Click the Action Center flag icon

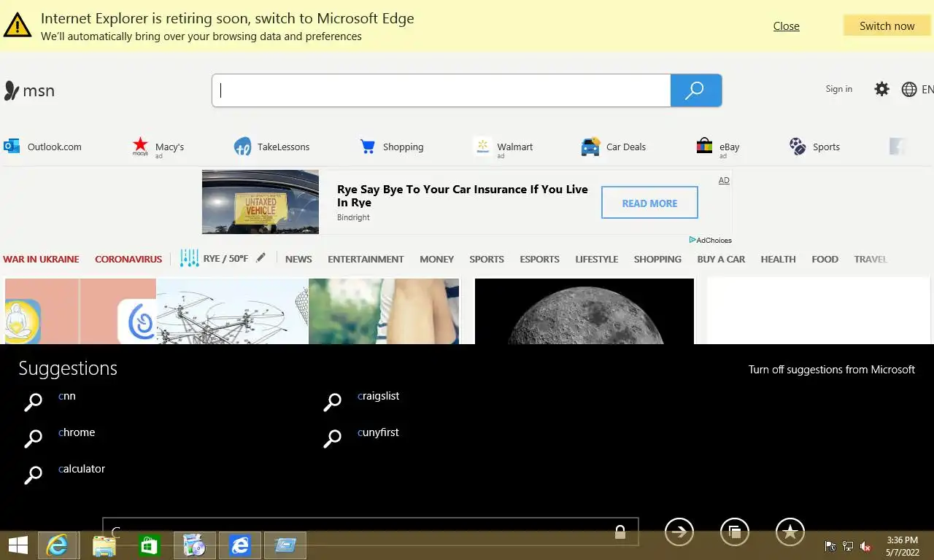[x=830, y=546]
